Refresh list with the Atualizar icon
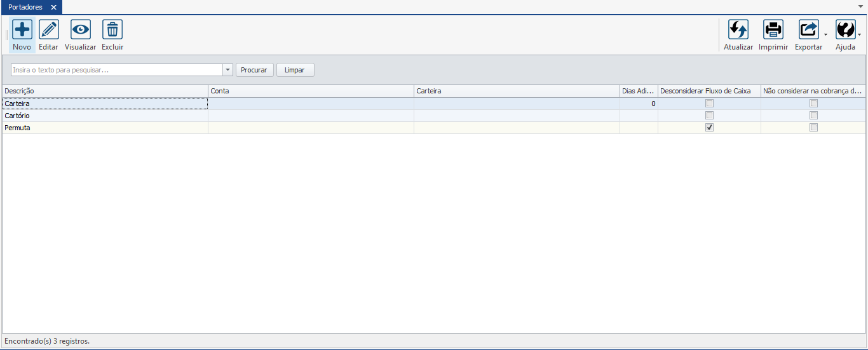 pyautogui.click(x=738, y=30)
